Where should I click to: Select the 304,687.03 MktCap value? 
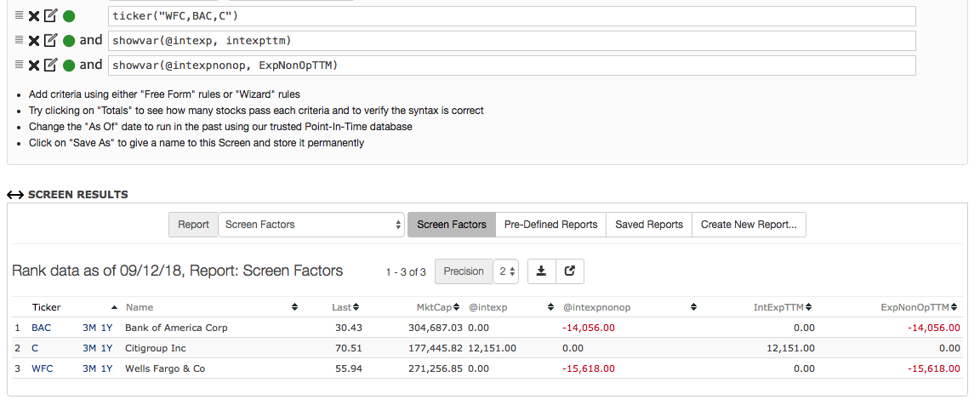(x=436, y=328)
